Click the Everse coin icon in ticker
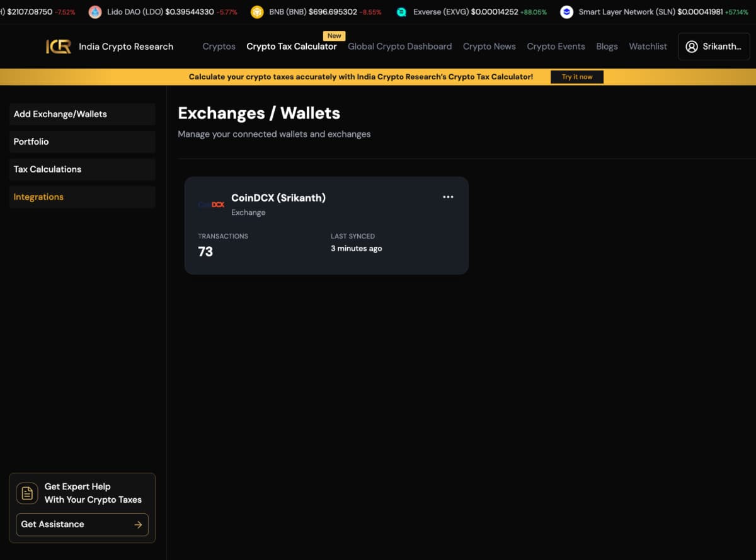756x560 pixels. click(401, 12)
